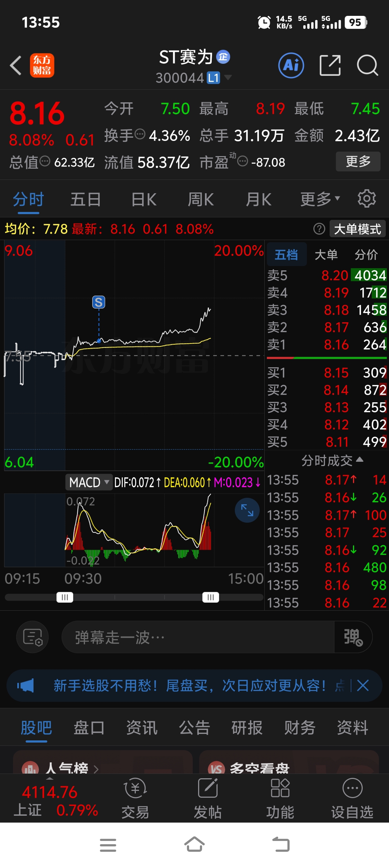Tap 总值 info icon
Screen dimensions: 389x868
45,161
